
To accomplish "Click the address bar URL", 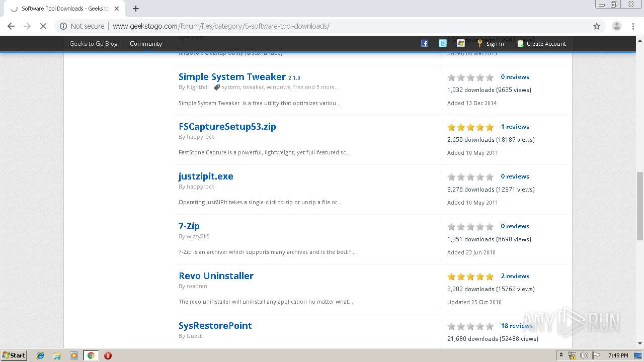I will [x=221, y=26].
